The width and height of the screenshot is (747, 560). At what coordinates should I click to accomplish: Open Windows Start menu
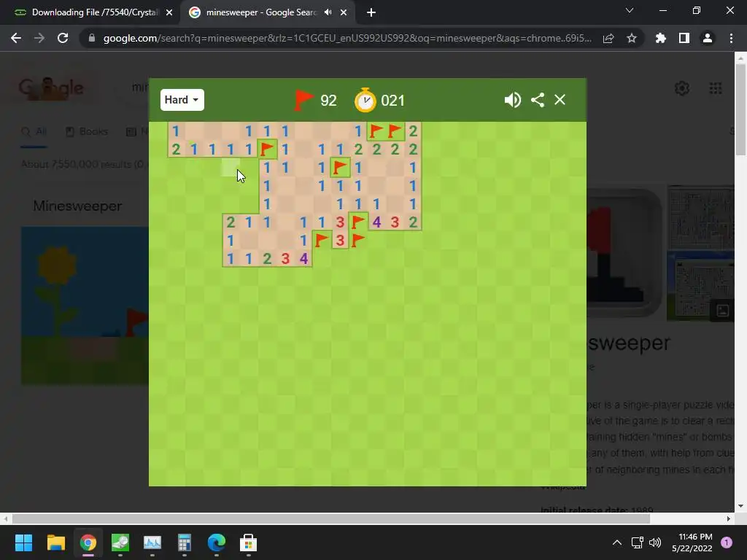(23, 542)
